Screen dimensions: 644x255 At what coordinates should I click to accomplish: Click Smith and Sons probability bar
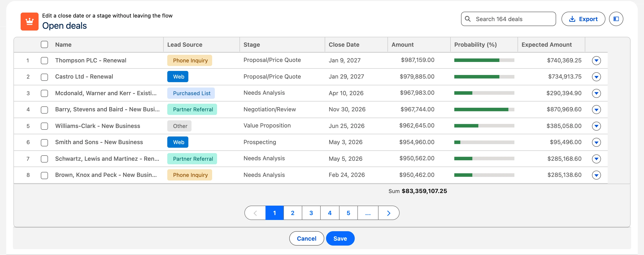484,142
